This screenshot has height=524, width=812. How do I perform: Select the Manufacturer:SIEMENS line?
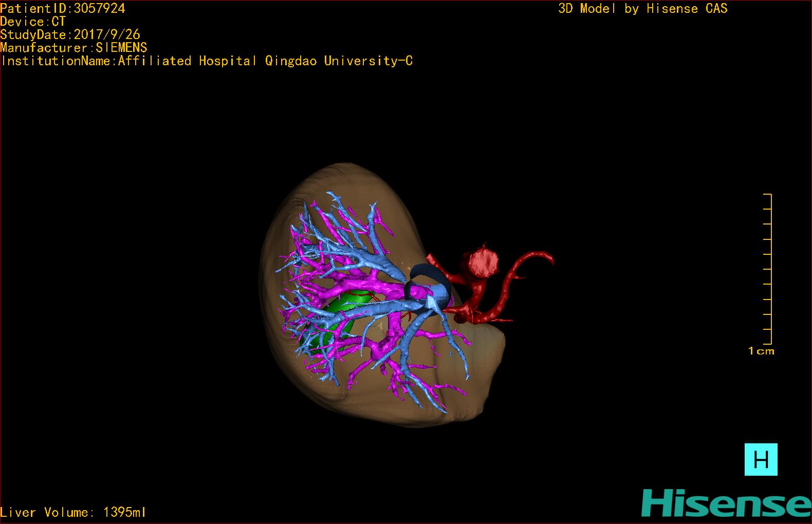pyautogui.click(x=74, y=48)
